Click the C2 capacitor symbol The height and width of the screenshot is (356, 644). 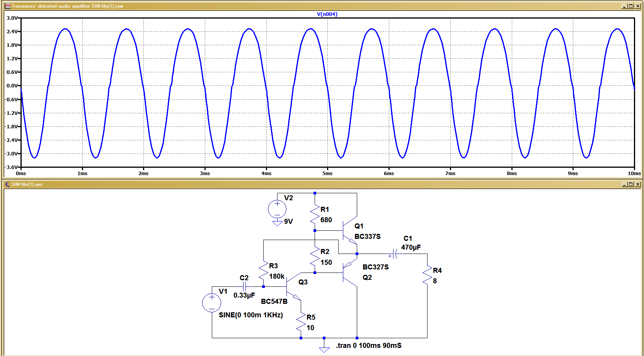coord(244,287)
